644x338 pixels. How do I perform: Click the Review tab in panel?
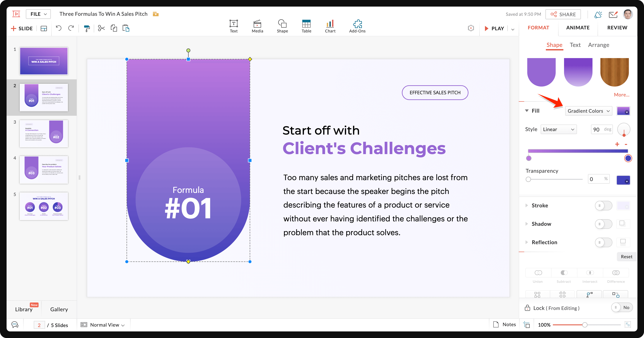[x=617, y=28]
